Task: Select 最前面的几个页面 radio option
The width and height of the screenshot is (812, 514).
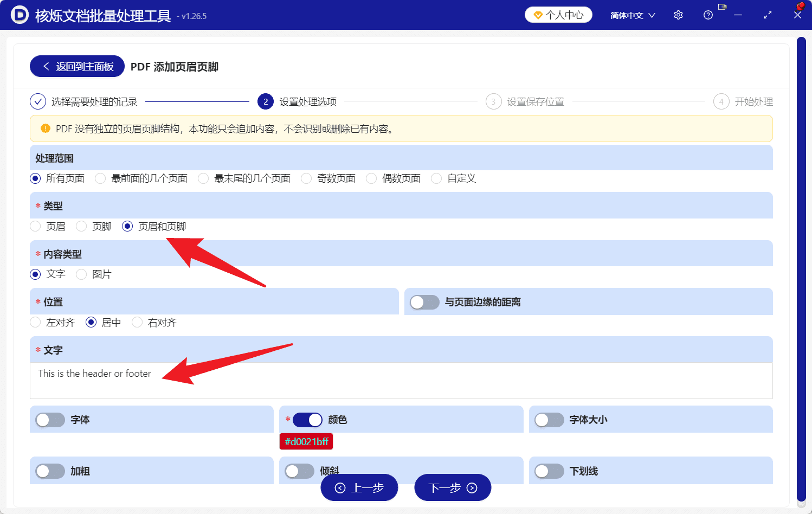Action: coord(141,178)
